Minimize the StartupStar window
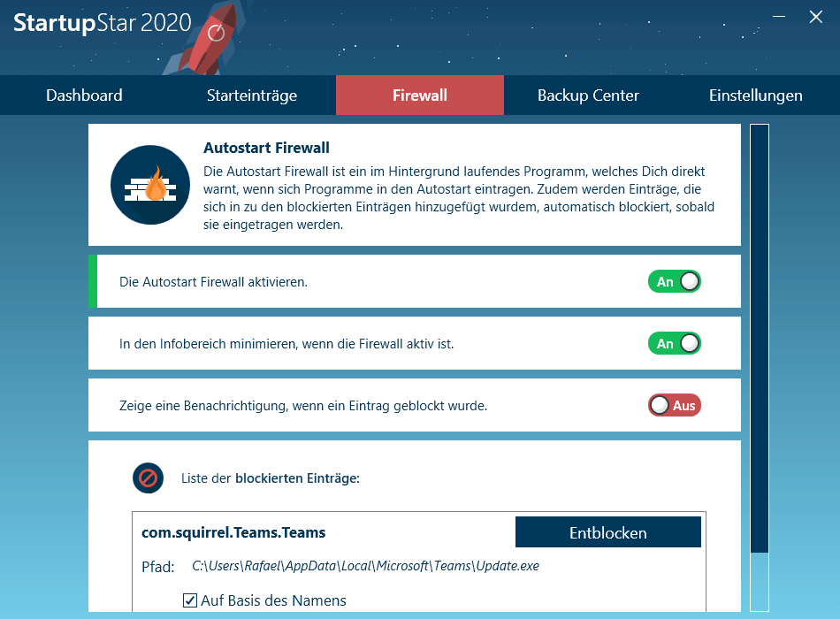The image size is (840, 619). point(779,17)
